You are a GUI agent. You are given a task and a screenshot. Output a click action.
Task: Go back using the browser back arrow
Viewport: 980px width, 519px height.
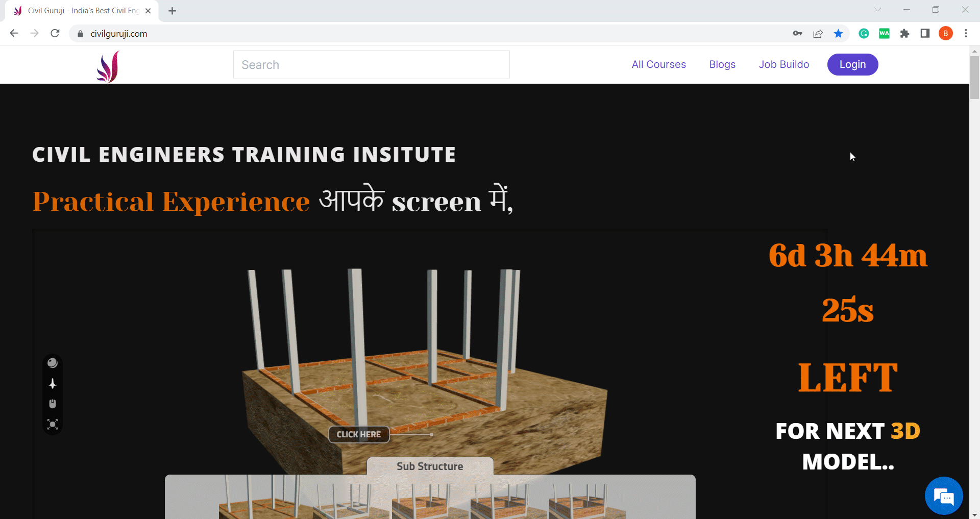(14, 33)
